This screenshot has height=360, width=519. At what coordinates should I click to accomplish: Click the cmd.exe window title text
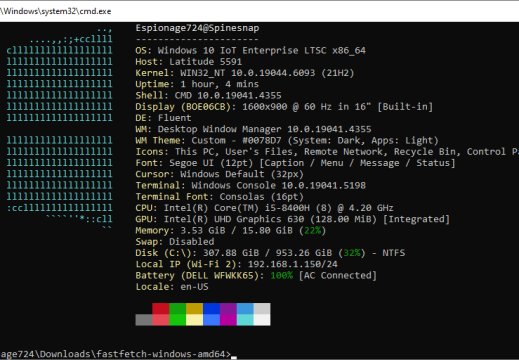tap(56, 11)
